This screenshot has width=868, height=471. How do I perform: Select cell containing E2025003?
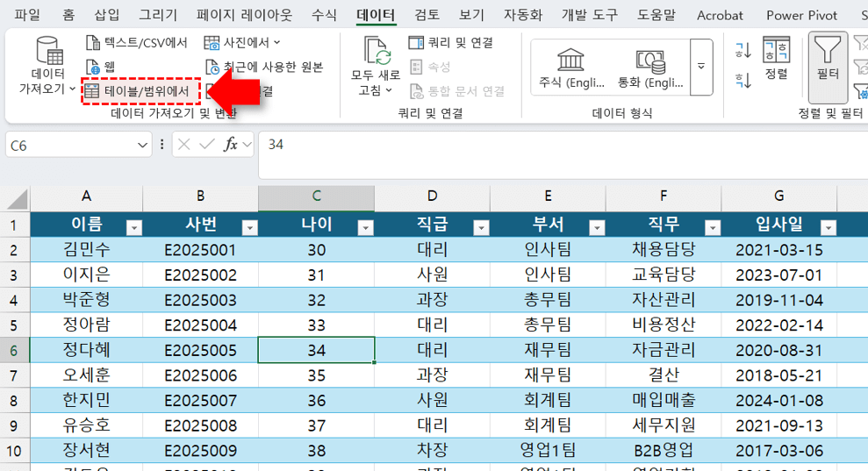tap(200, 300)
